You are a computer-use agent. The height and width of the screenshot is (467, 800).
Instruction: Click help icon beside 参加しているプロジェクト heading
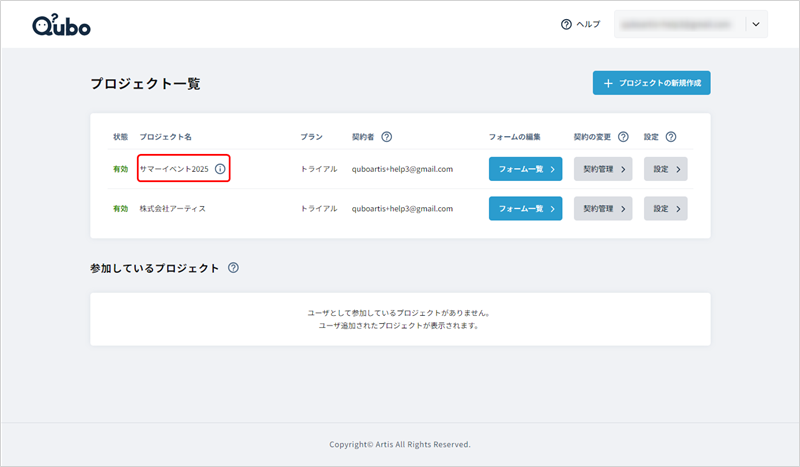233,268
